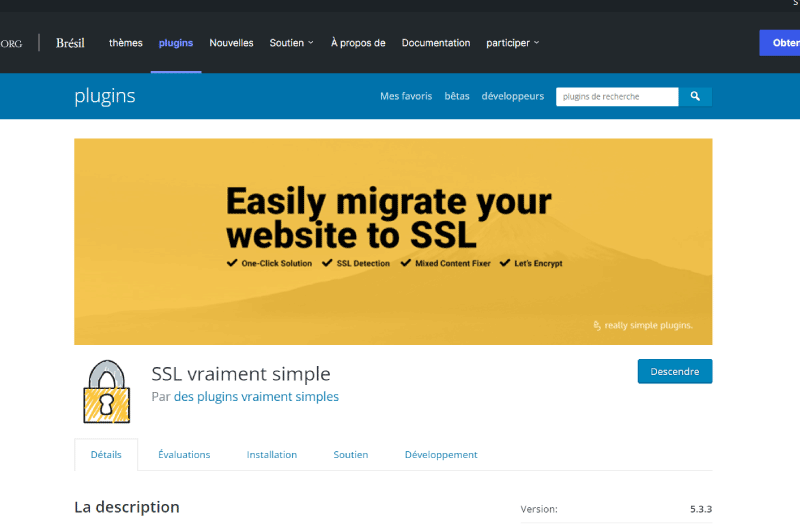Switch to the Soutien plugin tab

351,455
